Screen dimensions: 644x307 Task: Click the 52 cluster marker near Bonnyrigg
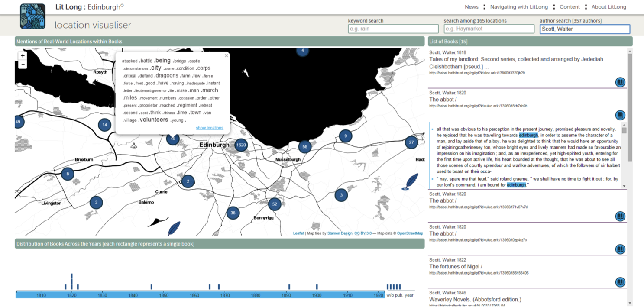(x=275, y=204)
